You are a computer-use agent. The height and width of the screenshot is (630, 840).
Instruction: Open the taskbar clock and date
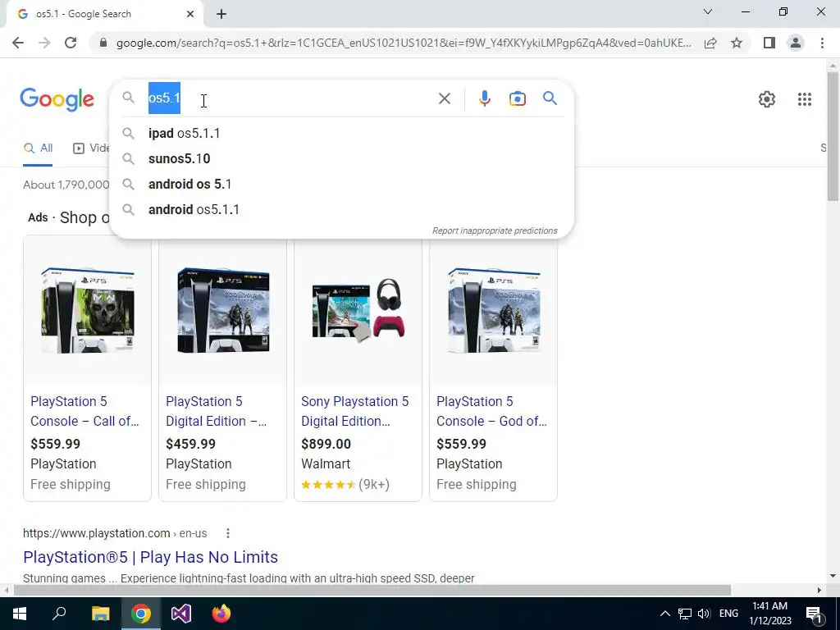point(769,614)
